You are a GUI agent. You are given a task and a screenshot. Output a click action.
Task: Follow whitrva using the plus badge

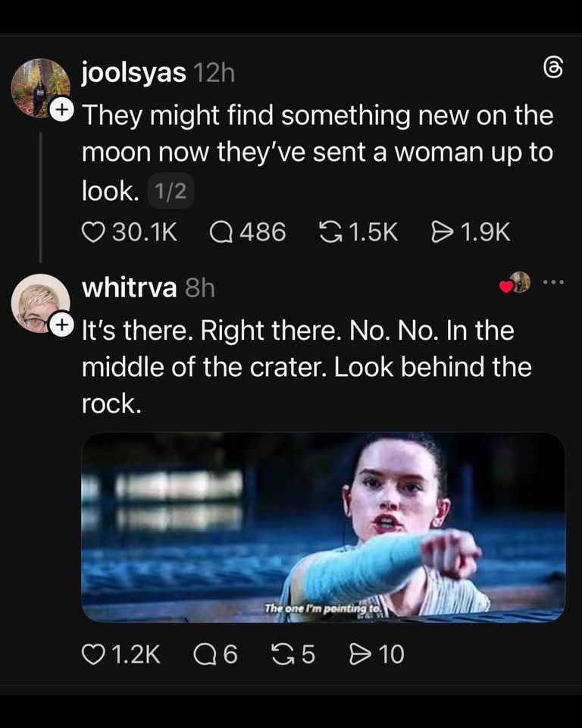coord(62,325)
